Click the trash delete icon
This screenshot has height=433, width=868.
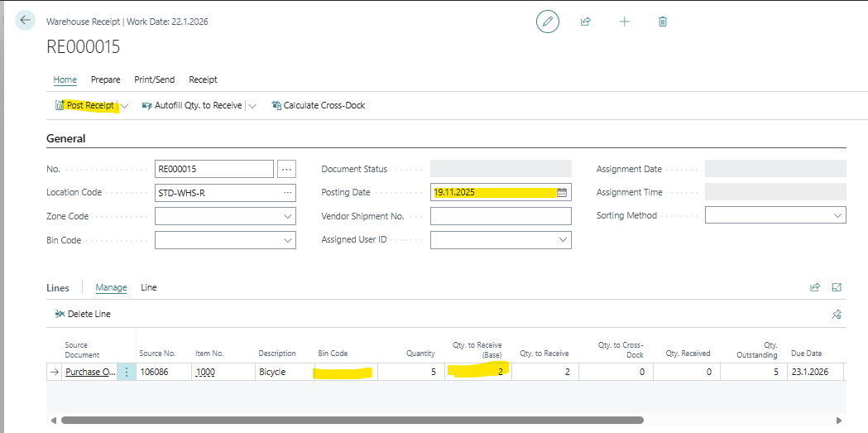coord(663,22)
